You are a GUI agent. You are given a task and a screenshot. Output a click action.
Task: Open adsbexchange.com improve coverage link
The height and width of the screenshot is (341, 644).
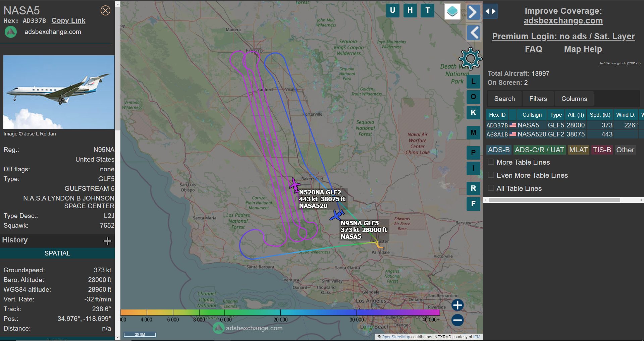563,21
